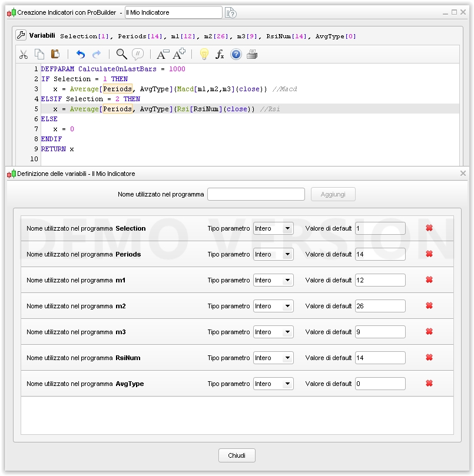Undo the last edit with blue arrow
This screenshot has width=474, height=476.
[81, 54]
